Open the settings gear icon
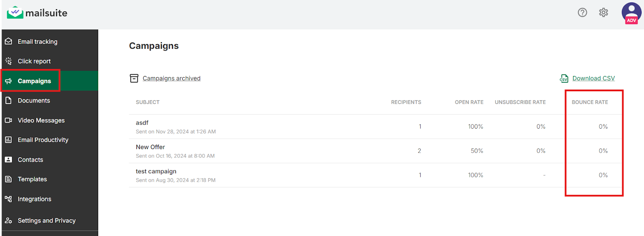The image size is (644, 236). point(603,12)
